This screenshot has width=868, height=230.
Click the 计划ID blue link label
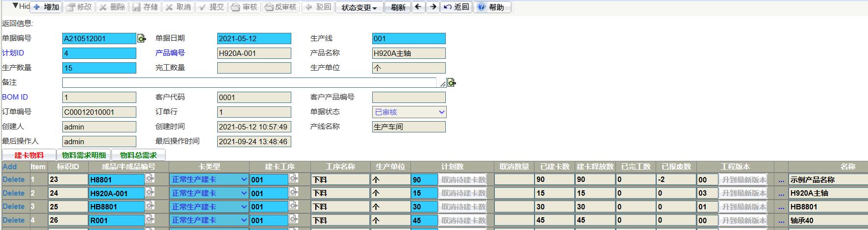coord(13,53)
